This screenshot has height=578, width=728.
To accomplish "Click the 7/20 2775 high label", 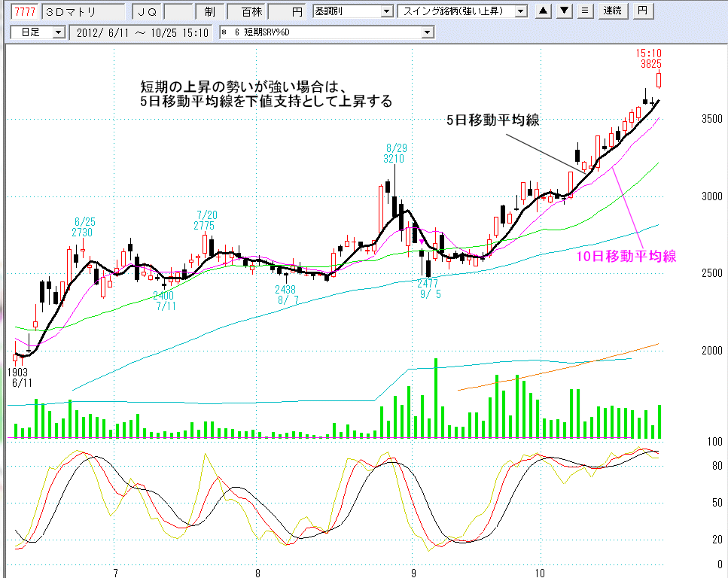I will click(205, 220).
